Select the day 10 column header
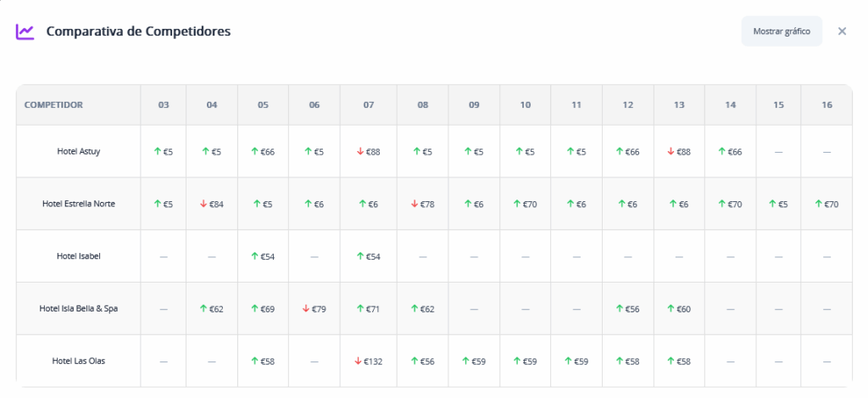The width and height of the screenshot is (868, 398). 526,105
